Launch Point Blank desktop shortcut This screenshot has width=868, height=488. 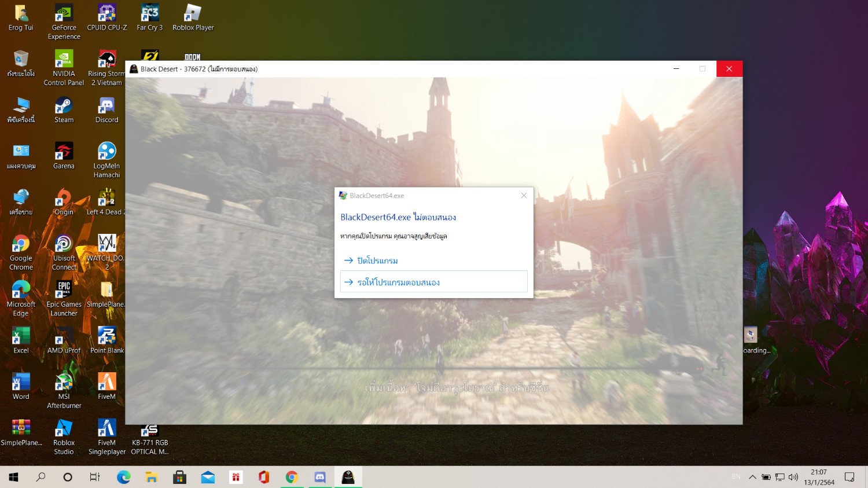click(107, 340)
